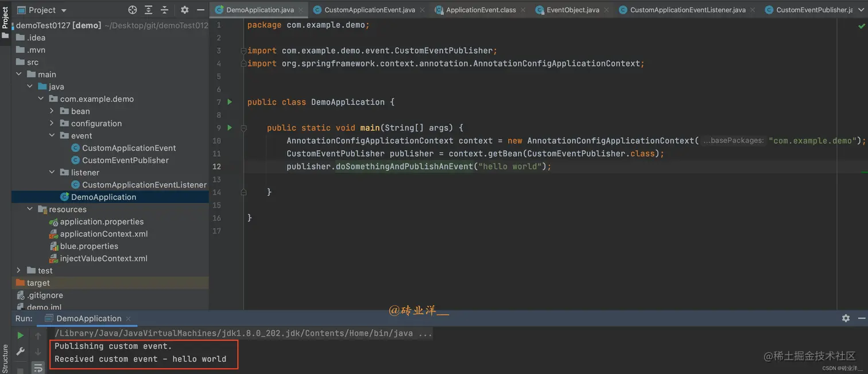This screenshot has width=868, height=374.
Task: Click the up arrow in Run console
Action: pos(38,335)
